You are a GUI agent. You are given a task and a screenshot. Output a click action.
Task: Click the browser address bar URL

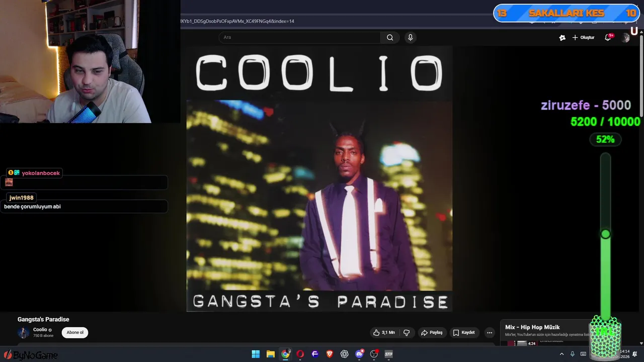237,21
